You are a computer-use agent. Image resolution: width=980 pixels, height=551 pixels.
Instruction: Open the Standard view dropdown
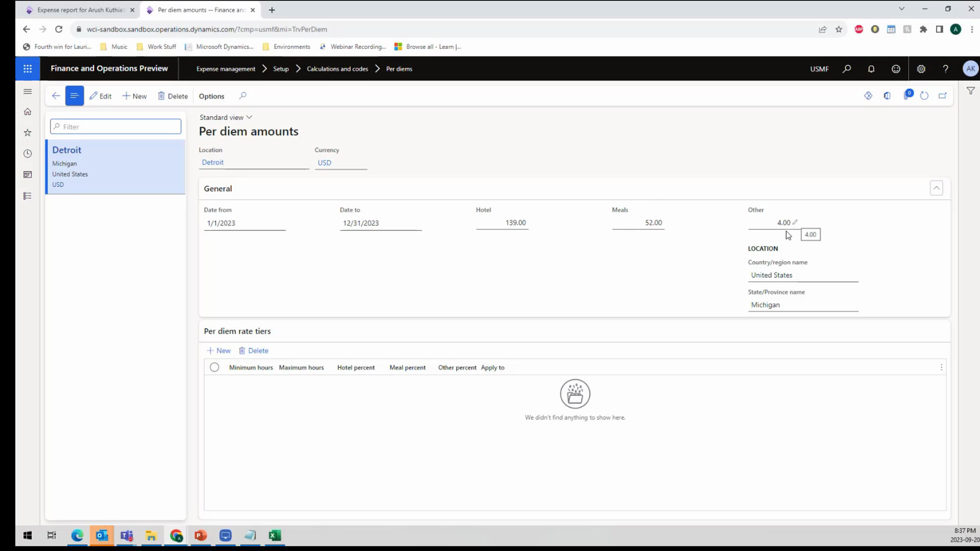click(225, 117)
